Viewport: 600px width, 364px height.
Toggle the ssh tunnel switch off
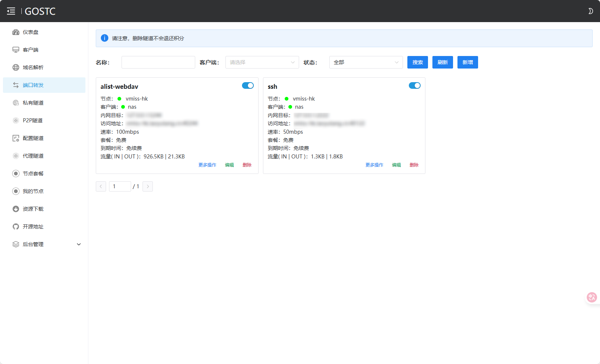415,85
